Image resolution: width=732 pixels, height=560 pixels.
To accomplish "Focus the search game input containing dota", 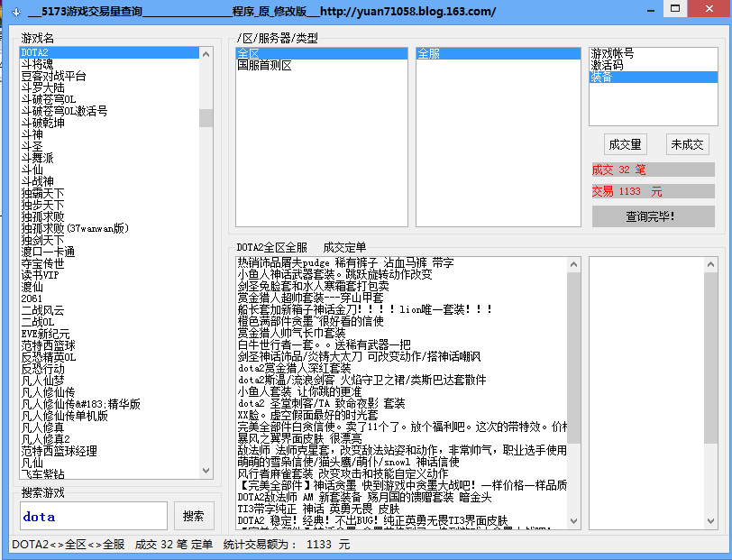I will [94, 516].
